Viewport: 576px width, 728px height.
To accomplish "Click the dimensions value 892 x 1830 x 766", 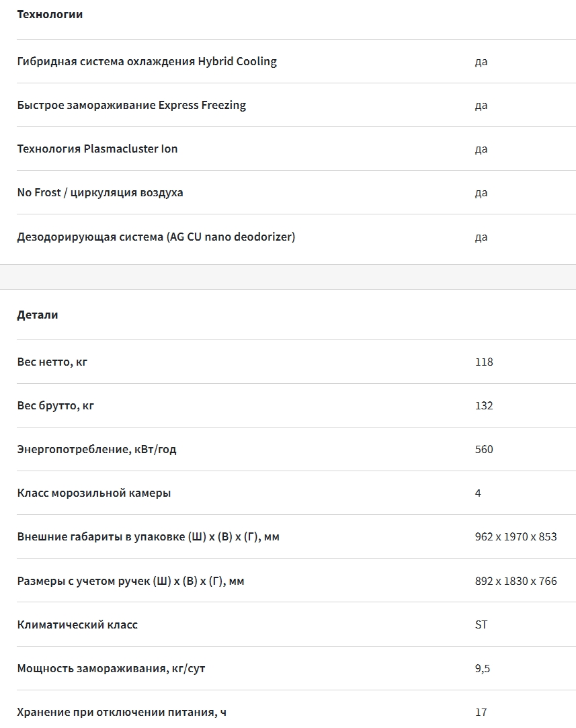I will pos(516,581).
